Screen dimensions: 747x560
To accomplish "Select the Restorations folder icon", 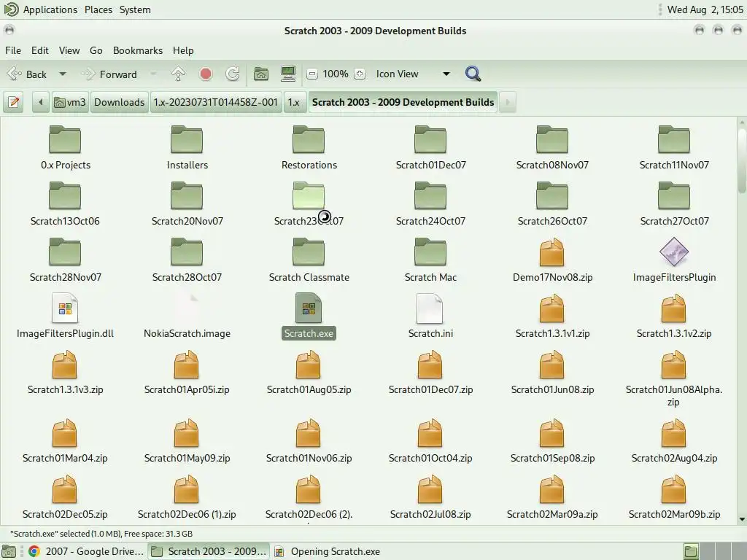I will coord(309,139).
